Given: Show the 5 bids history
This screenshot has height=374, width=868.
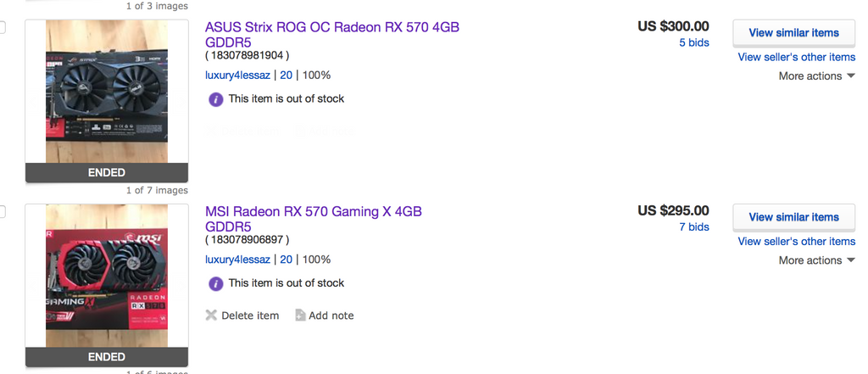Looking at the screenshot, I should point(693,42).
